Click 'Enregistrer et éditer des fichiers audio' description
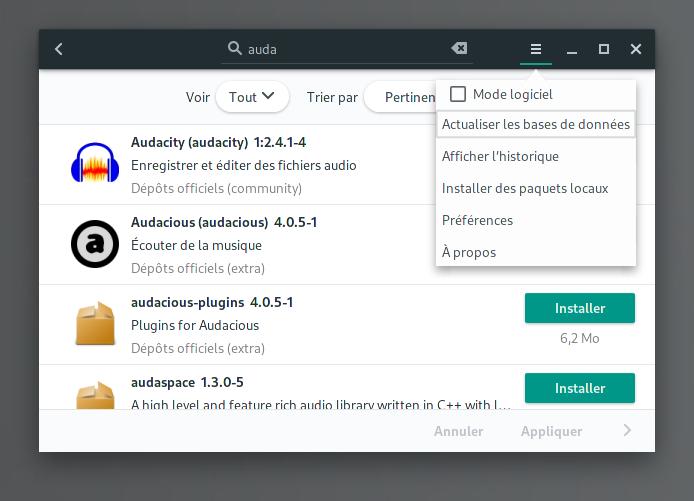Image resolution: width=694 pixels, height=501 pixels. [243, 166]
